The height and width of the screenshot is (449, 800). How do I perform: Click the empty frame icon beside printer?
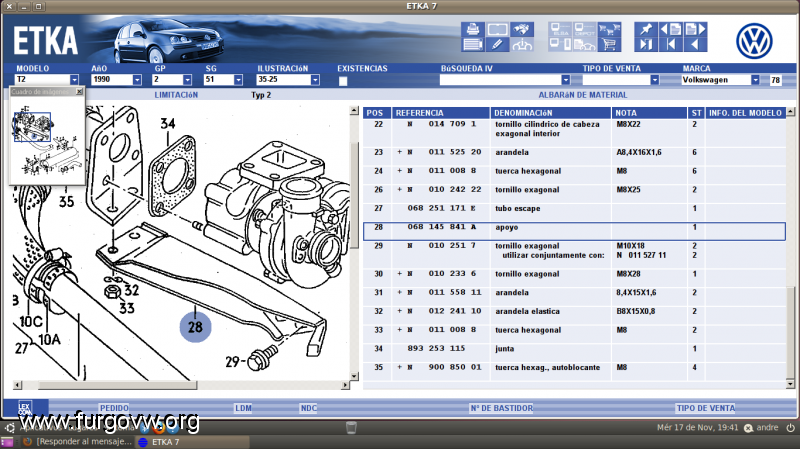(x=497, y=30)
